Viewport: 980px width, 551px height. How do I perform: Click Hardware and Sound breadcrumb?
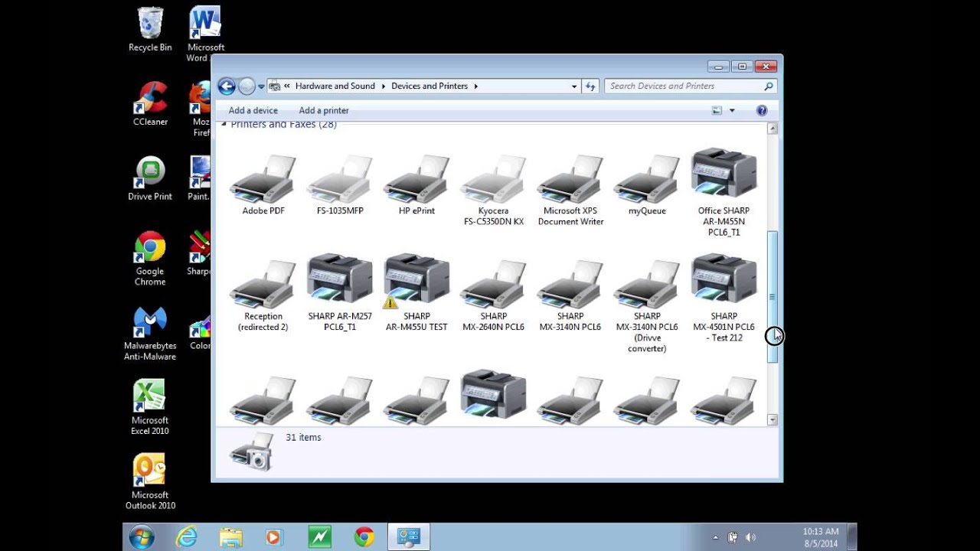tap(335, 86)
